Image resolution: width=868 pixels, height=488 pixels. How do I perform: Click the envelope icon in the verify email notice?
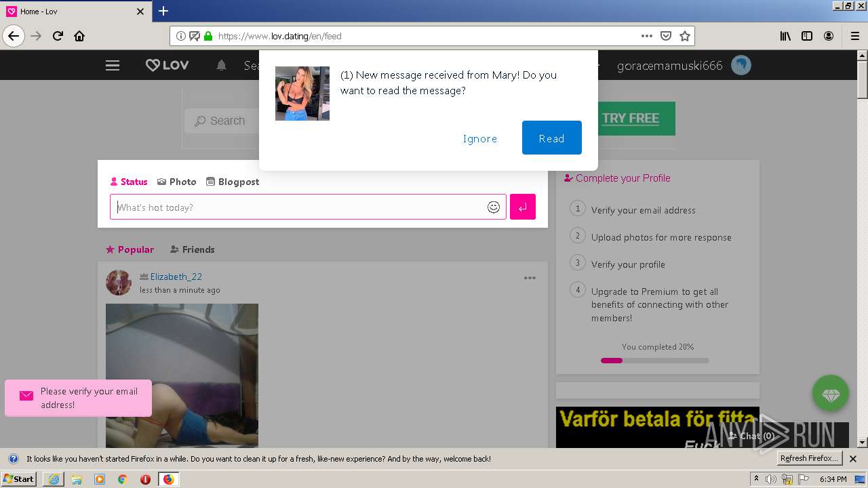coord(26,396)
